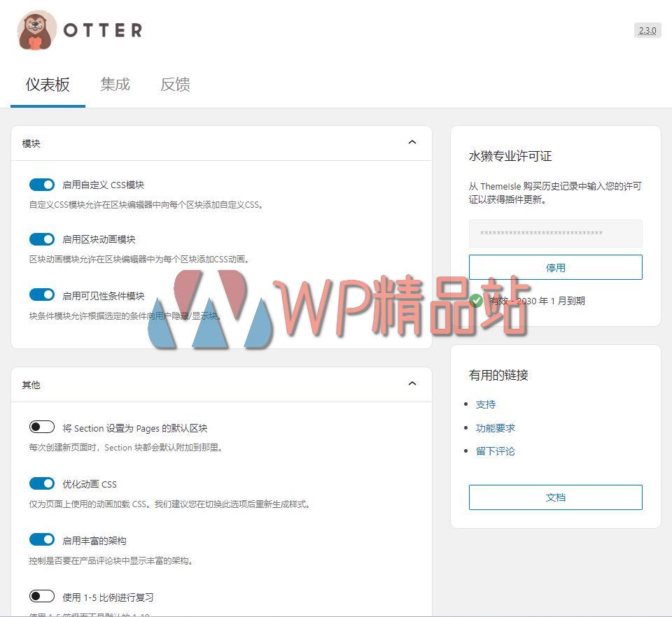This screenshot has height=617, width=672.
Task: Collapse the 模块 panel
Action: click(412, 142)
